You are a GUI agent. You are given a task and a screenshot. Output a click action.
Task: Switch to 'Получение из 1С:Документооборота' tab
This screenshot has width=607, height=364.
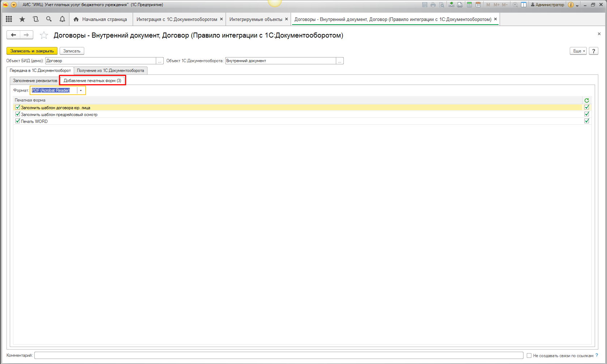coord(110,70)
